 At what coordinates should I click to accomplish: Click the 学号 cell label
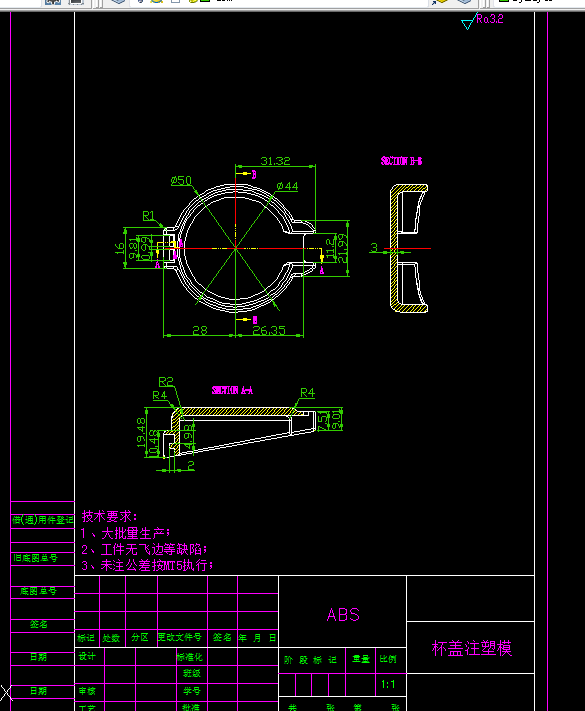tap(192, 691)
